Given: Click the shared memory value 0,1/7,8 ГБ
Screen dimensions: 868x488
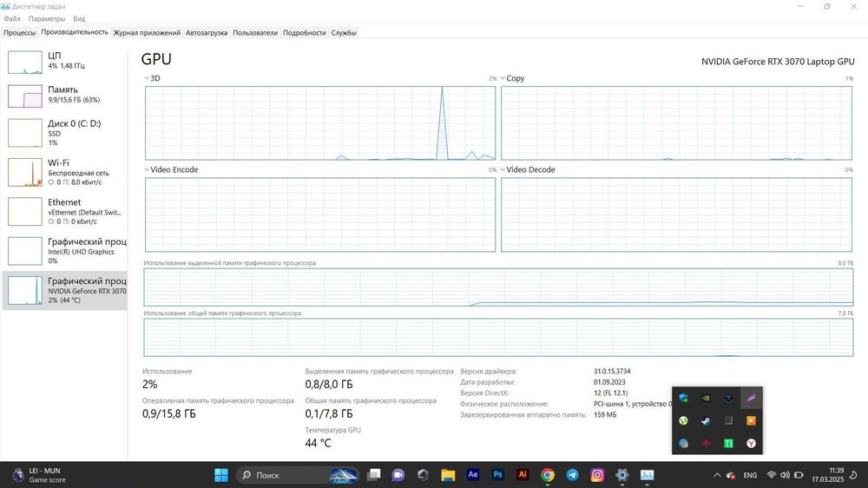Looking at the screenshot, I should [329, 414].
